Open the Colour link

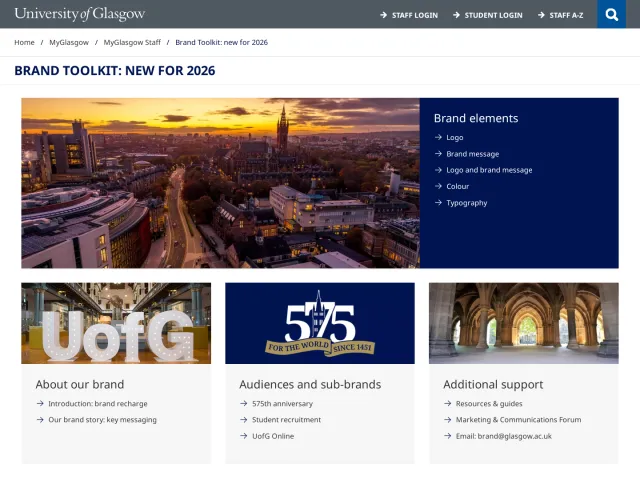coord(458,186)
